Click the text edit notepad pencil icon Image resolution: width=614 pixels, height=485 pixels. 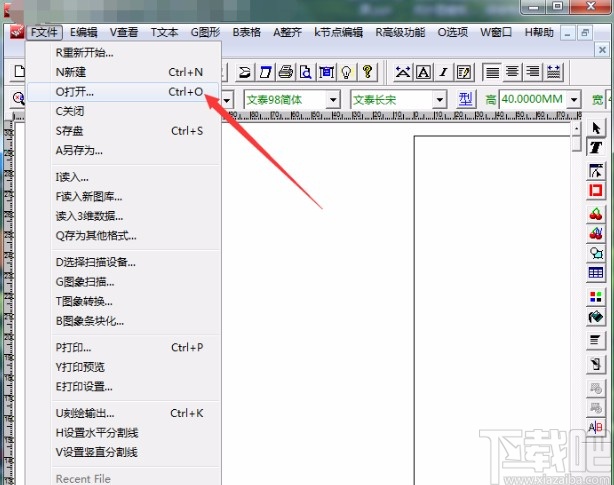pyautogui.click(x=464, y=72)
